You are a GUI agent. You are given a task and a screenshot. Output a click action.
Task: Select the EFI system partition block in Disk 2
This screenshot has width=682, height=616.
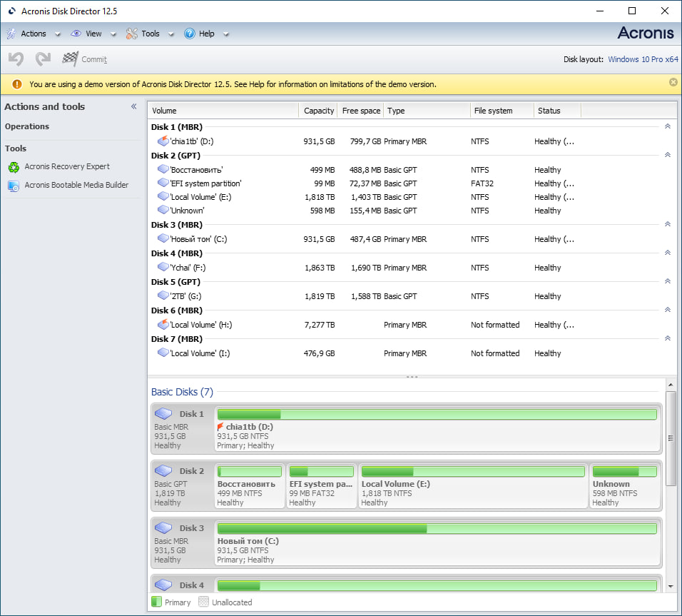point(322,486)
